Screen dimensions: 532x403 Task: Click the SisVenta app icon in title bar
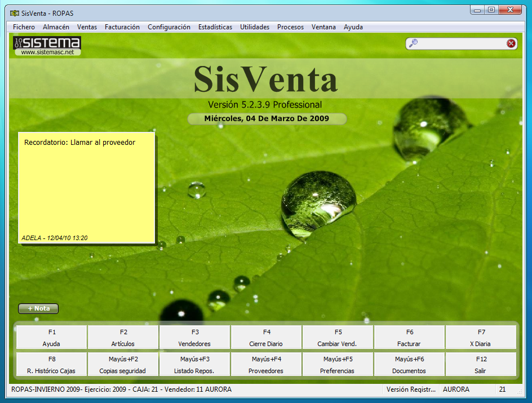[x=14, y=13]
